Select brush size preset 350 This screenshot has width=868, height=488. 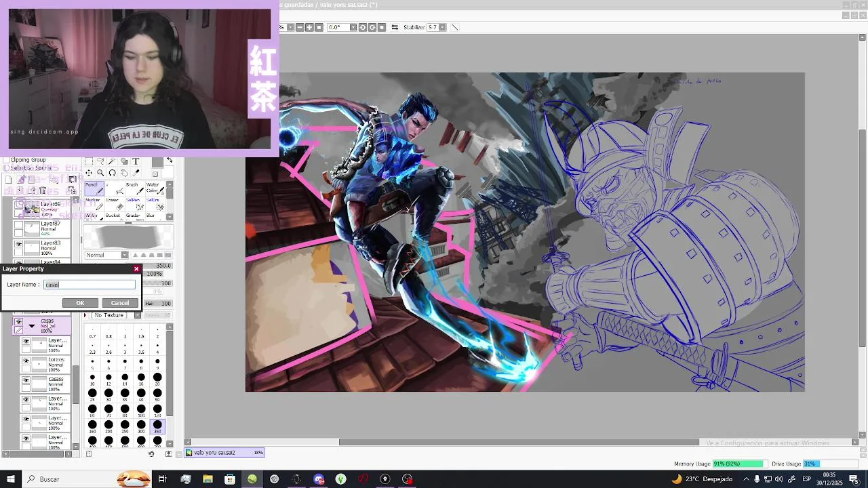click(x=157, y=427)
